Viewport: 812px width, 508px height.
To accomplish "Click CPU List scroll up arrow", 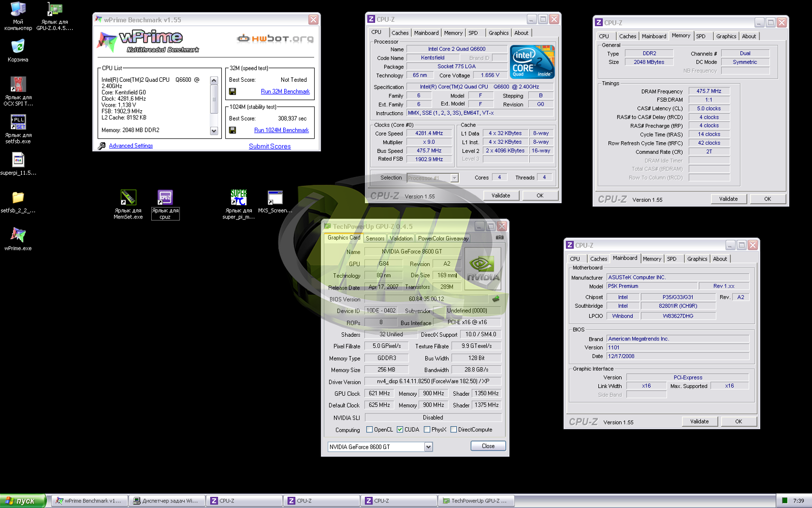I will (x=214, y=80).
